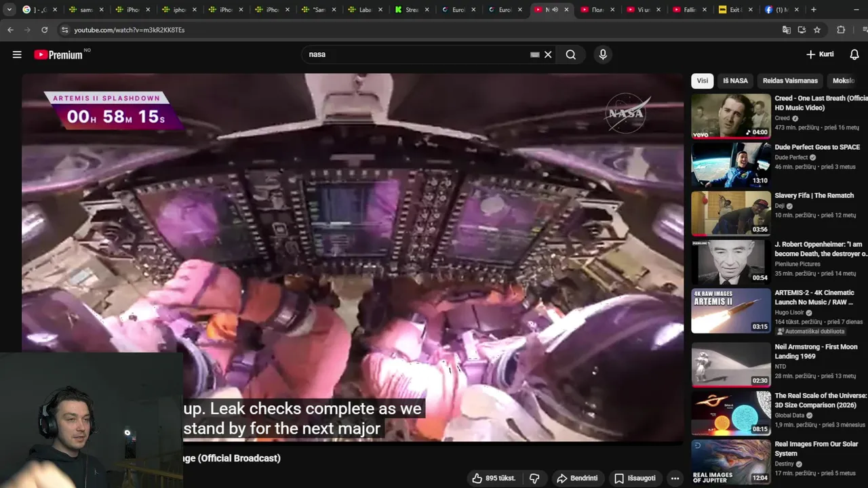Save video with Išsaugoti button
Screen dimensions: 868x488
click(635, 479)
